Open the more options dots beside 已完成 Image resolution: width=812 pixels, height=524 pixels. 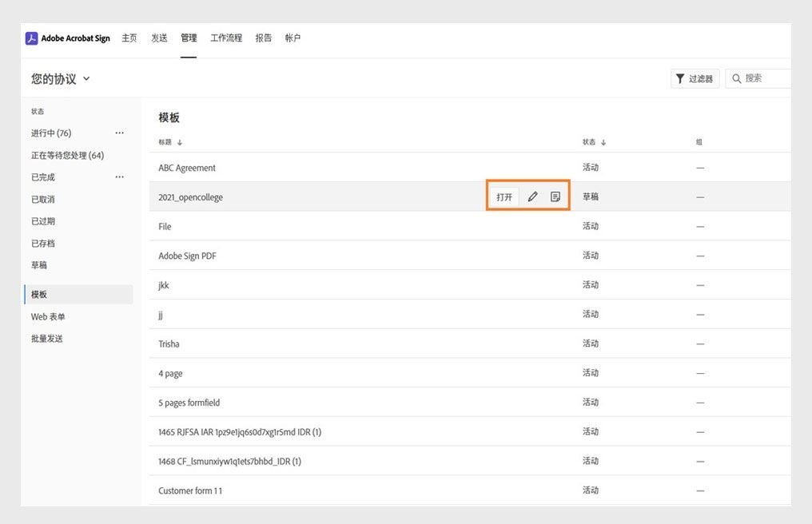(x=120, y=177)
